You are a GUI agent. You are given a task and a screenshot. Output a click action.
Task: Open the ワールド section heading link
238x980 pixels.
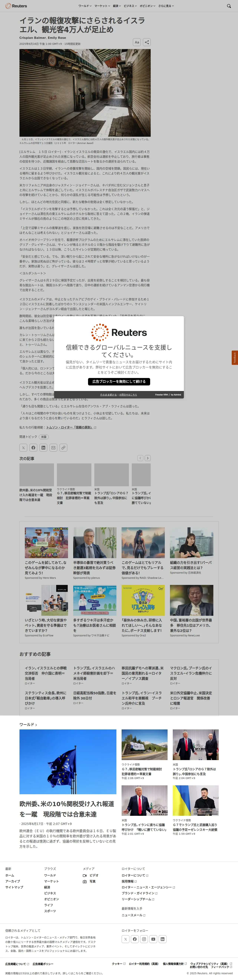[28, 724]
